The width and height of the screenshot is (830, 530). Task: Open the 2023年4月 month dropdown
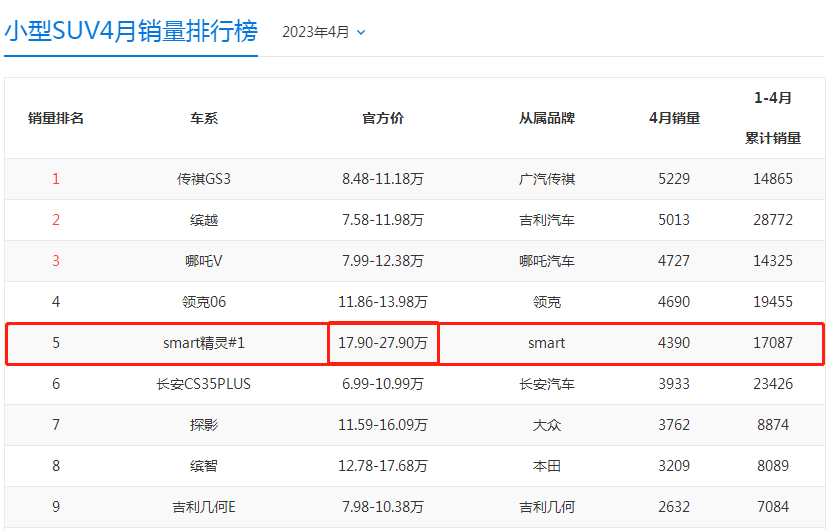point(323,32)
